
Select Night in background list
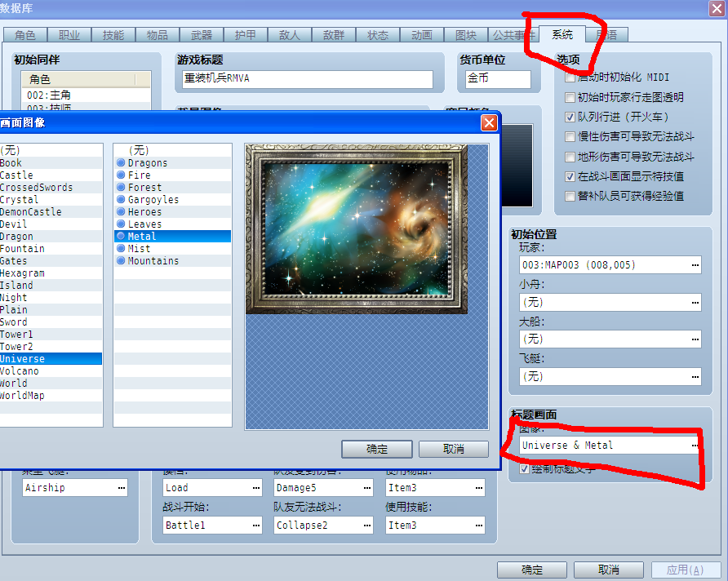[51, 298]
